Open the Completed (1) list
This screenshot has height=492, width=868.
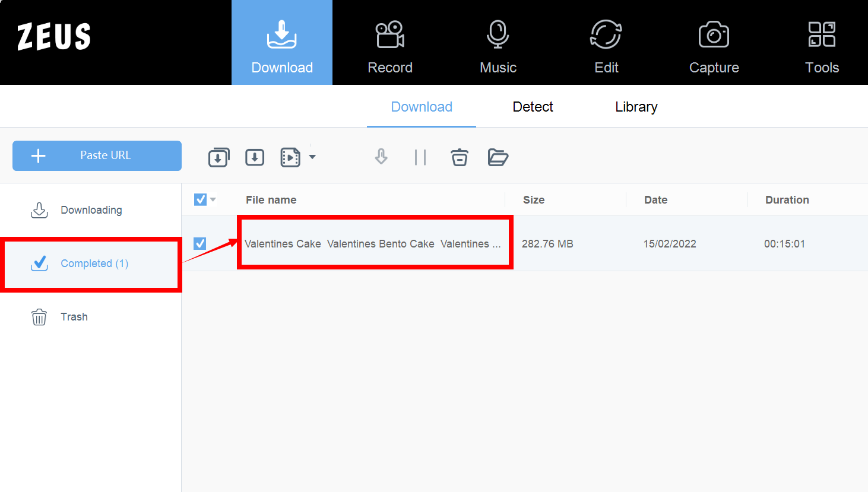[91, 264]
